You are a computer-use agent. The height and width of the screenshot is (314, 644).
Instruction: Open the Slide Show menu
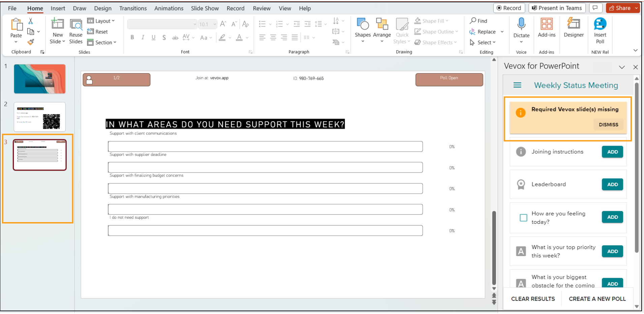[205, 8]
